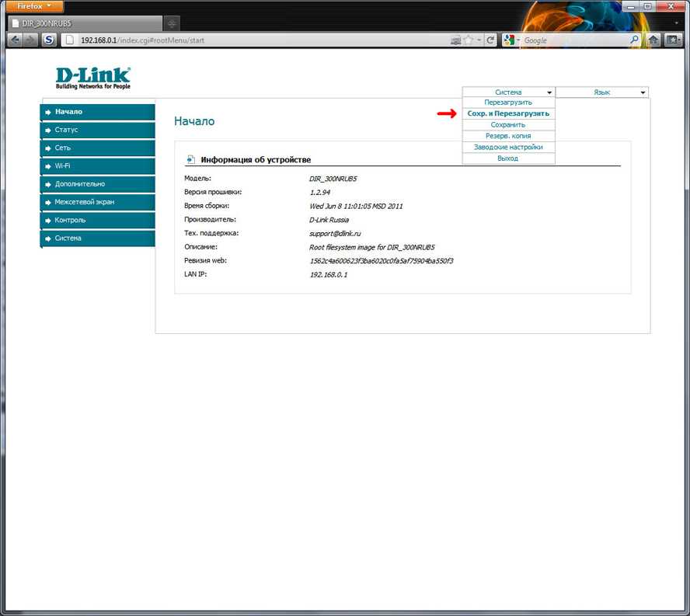Click the support@dlink.ru value
690x616 pixels.
click(x=335, y=234)
